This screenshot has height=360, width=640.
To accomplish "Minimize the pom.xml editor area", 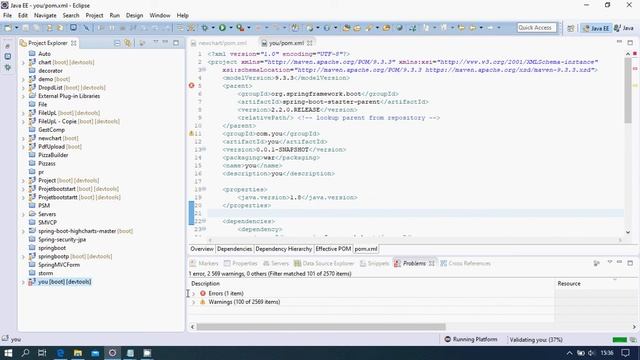I will pos(620,42).
